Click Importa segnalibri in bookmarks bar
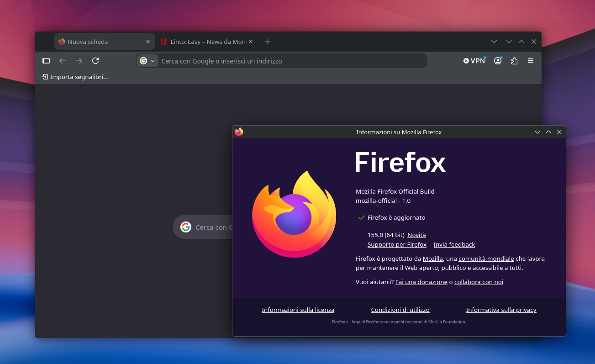Screen dimensions: 595x364 (75, 77)
